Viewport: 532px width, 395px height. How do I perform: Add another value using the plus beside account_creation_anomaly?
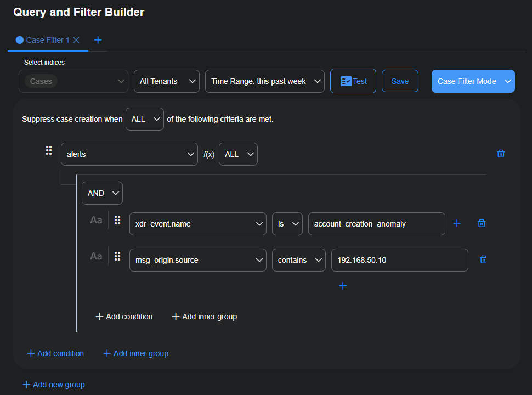(x=457, y=223)
